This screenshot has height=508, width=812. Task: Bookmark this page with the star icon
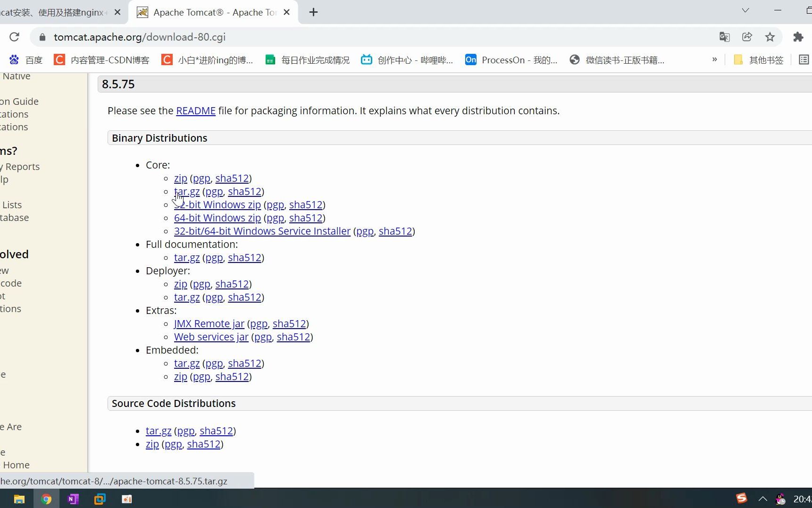click(x=770, y=37)
